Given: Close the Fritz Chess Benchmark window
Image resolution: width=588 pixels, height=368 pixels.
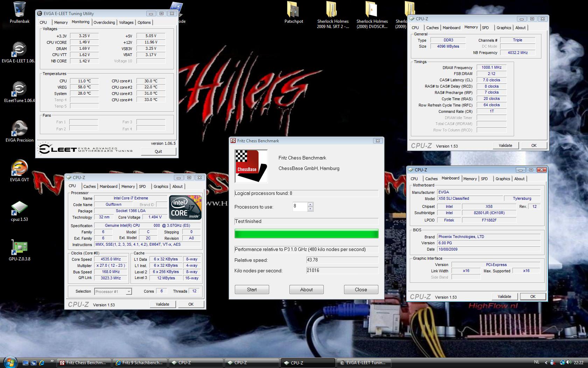Looking at the screenshot, I should [378, 141].
